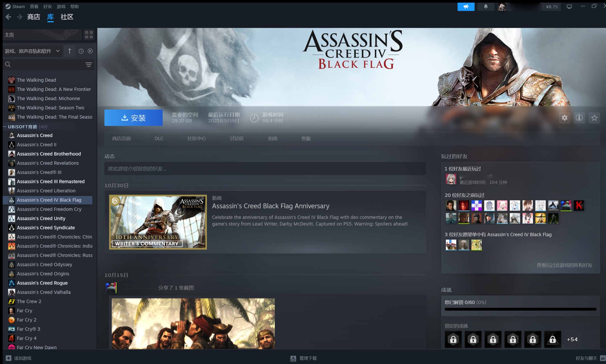The image size is (606, 364).
Task: Open the shared screenshot image
Action: pyautogui.click(x=193, y=323)
